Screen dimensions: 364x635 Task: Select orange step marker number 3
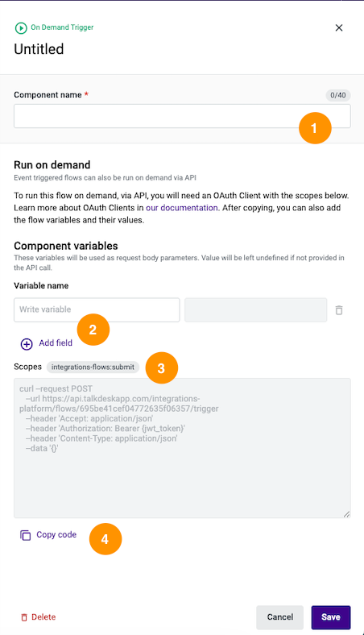(162, 368)
